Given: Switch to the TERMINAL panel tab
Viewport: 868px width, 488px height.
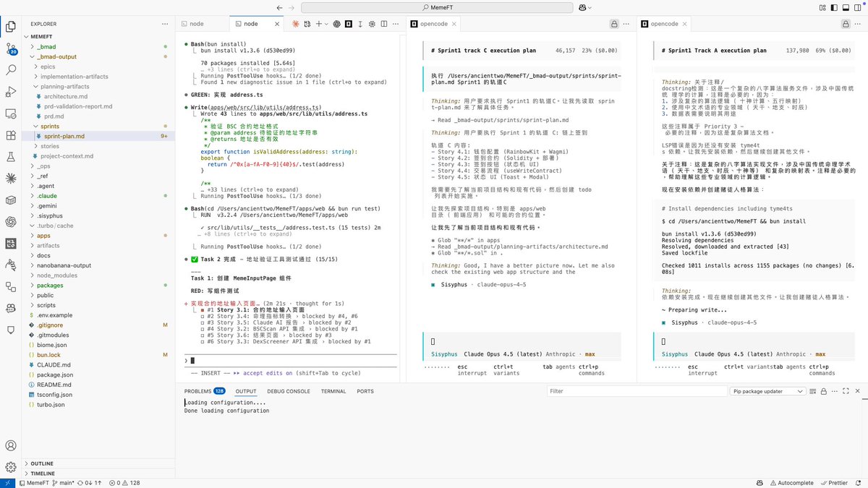Looking at the screenshot, I should pos(333,391).
